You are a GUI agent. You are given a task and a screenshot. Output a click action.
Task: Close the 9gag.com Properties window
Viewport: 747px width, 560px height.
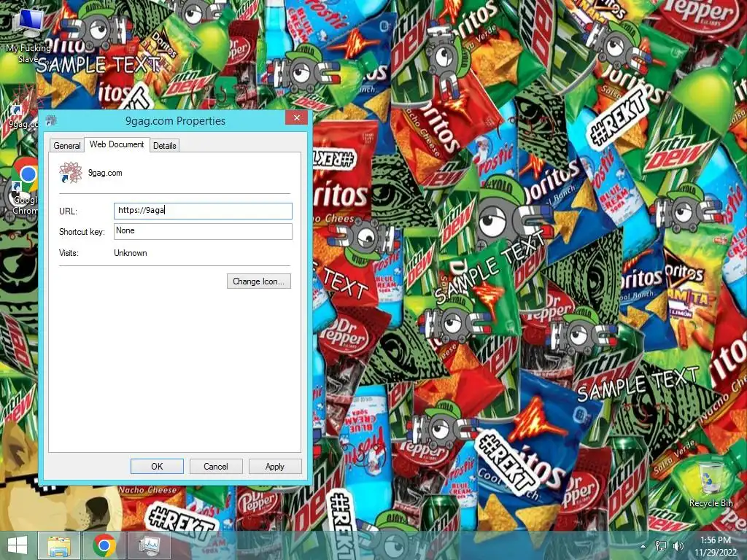pos(297,117)
